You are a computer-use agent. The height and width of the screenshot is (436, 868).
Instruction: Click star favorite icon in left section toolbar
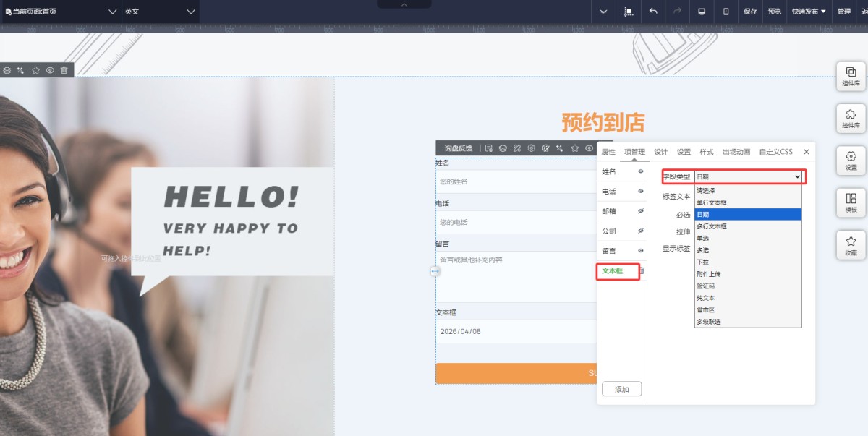(35, 70)
